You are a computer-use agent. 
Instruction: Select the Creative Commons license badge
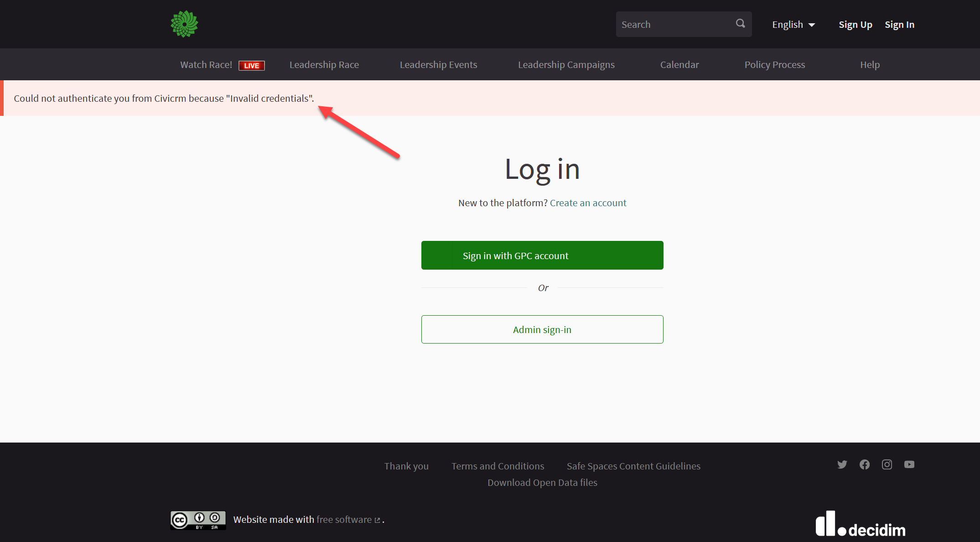[x=197, y=520]
